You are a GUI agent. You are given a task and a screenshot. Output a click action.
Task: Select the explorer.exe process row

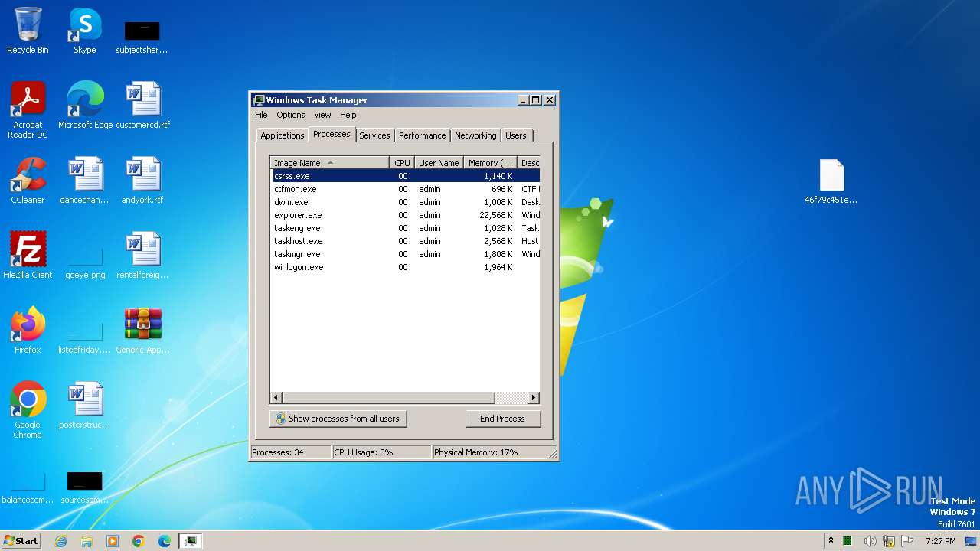405,215
